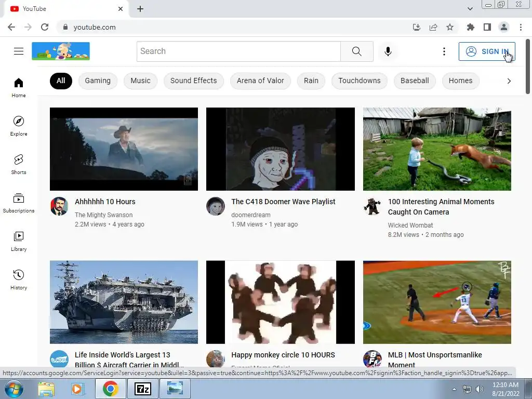Toggle Chrome side panel
This screenshot has height=399, width=532.
tap(487, 27)
